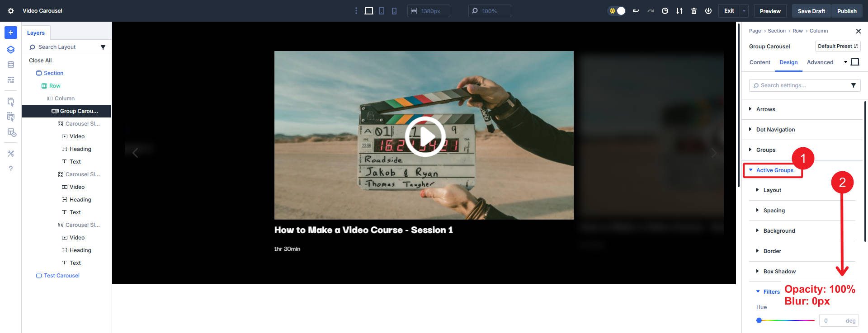The width and height of the screenshot is (868, 333).
Task: Switch to phone view icon
Action: coord(394,11)
